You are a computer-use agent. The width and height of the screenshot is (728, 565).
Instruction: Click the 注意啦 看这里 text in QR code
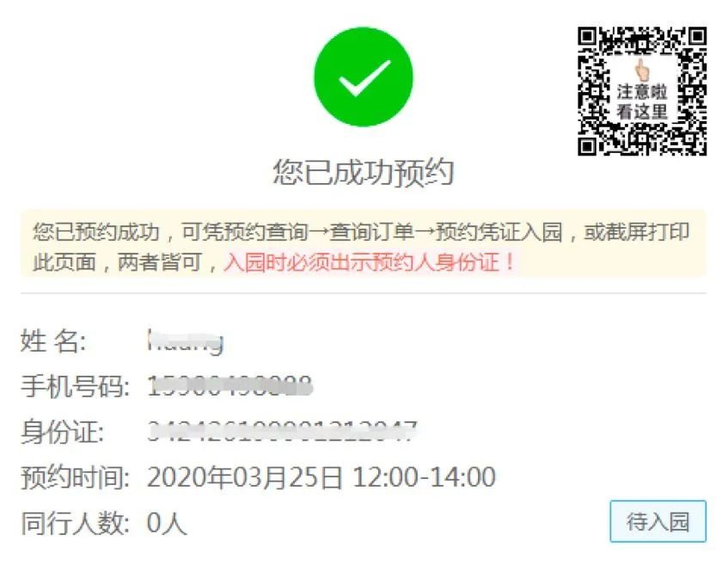click(642, 101)
